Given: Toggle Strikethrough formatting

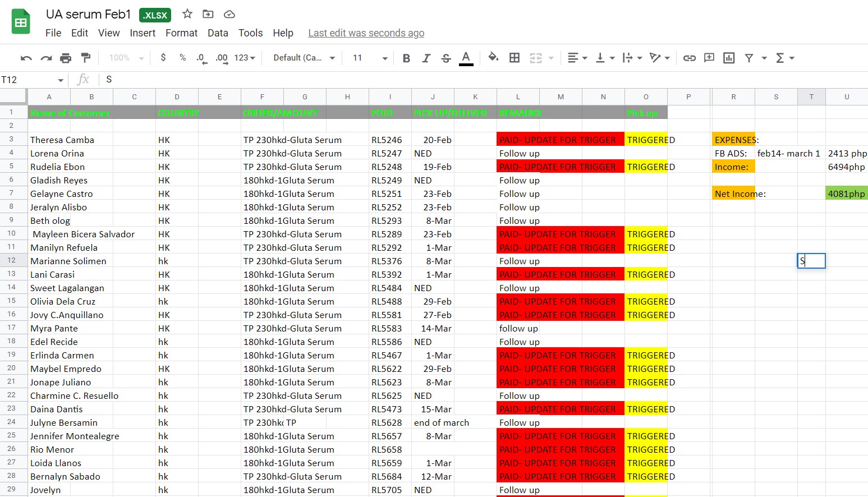Looking at the screenshot, I should [x=446, y=58].
